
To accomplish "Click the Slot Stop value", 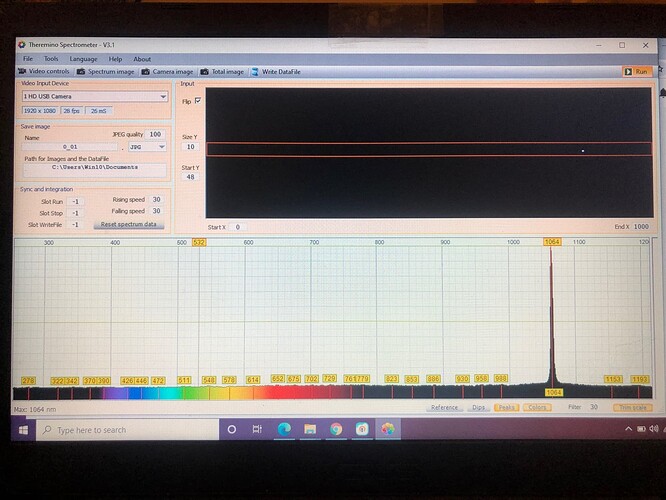I will 75,213.
